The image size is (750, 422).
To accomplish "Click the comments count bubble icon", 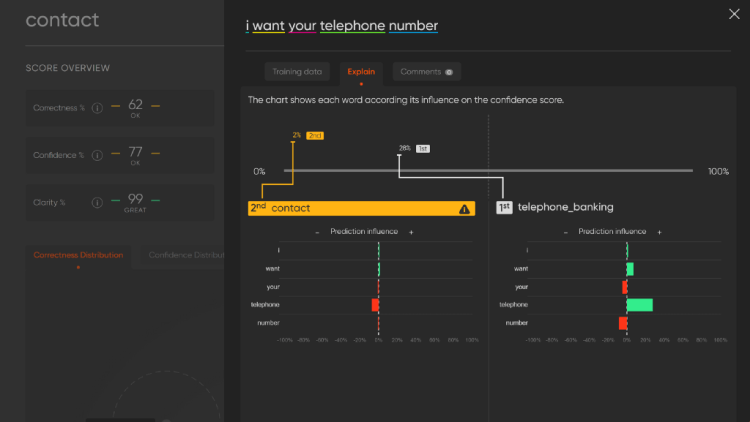I will click(449, 72).
